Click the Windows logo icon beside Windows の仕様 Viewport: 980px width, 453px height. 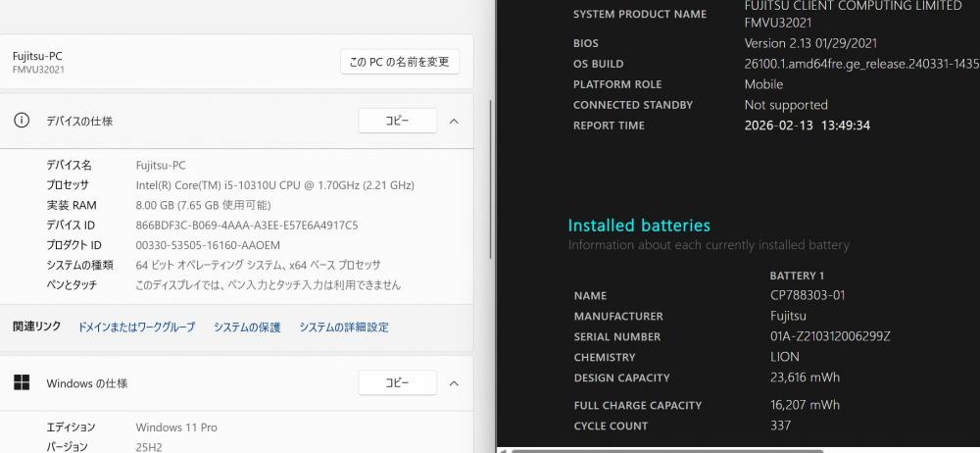coord(21,382)
